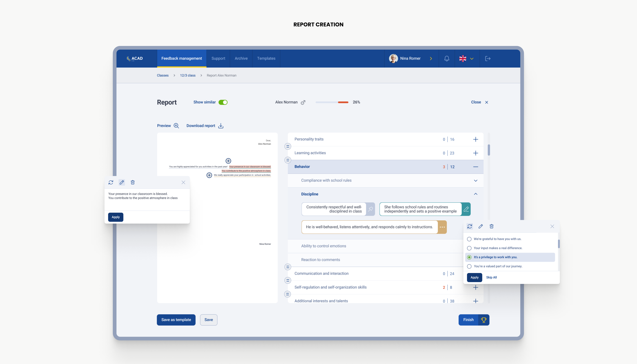This screenshot has width=637, height=364.
Task: Click the trophy icon on Finish button
Action: pos(484,320)
